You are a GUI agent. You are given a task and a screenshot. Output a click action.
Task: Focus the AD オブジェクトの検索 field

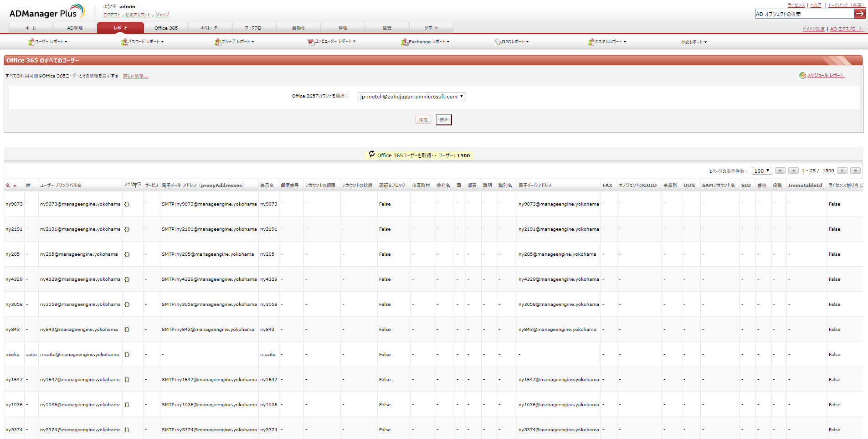coord(804,14)
